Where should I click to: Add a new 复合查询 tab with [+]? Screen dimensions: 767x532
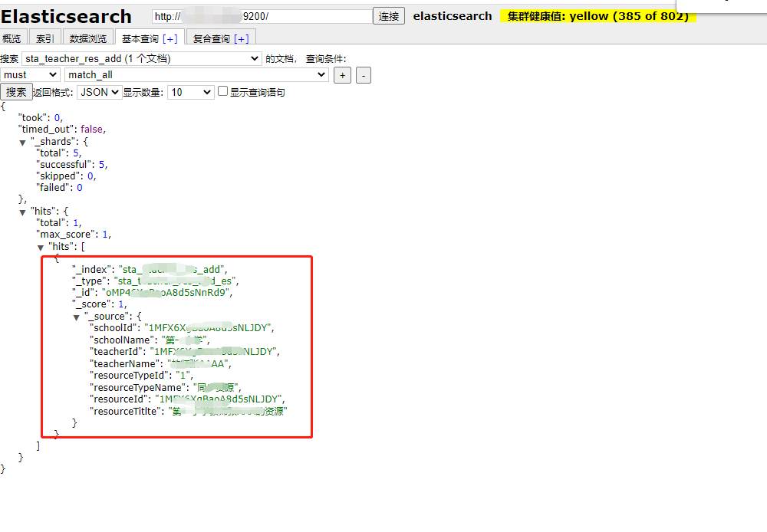coord(241,38)
